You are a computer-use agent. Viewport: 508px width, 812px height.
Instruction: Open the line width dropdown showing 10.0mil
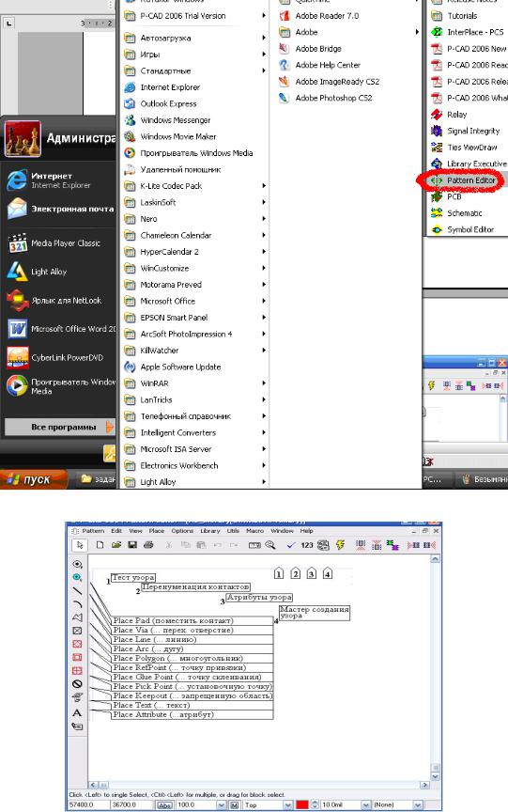[x=365, y=805]
